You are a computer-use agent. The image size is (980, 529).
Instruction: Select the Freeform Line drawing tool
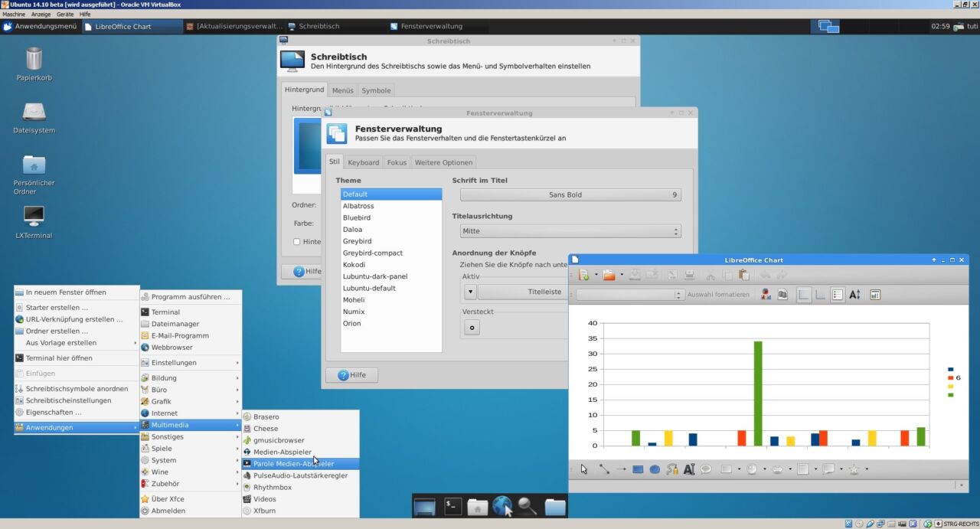671,469
